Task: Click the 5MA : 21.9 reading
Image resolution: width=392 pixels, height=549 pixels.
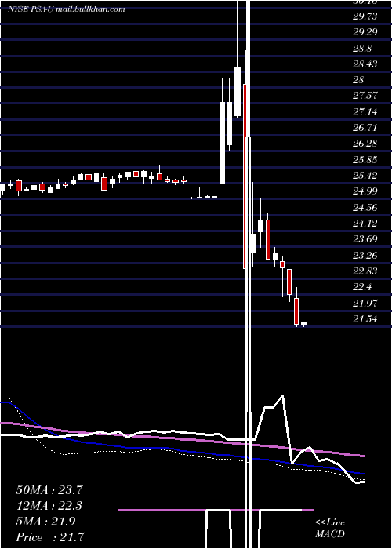Action: (x=45, y=522)
